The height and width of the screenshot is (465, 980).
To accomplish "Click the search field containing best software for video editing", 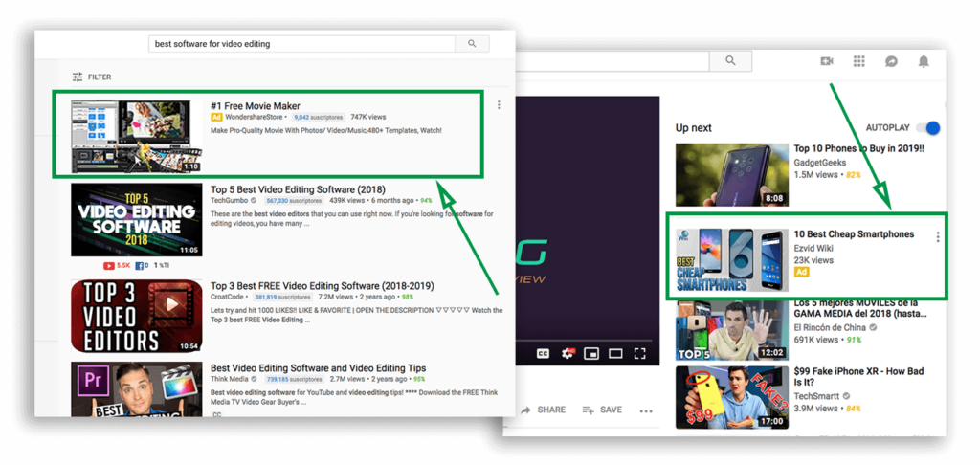I will 301,44.
